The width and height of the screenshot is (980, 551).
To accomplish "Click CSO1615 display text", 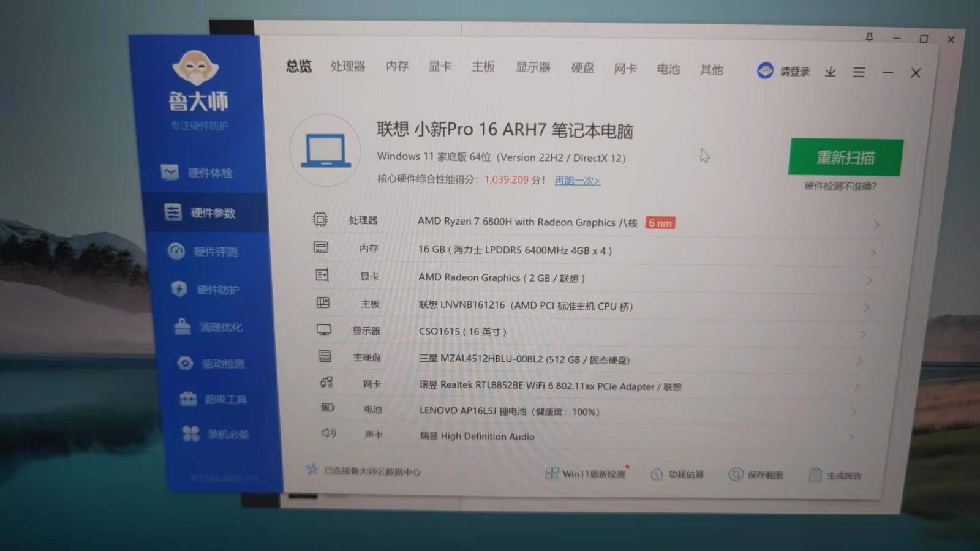I will tap(462, 331).
